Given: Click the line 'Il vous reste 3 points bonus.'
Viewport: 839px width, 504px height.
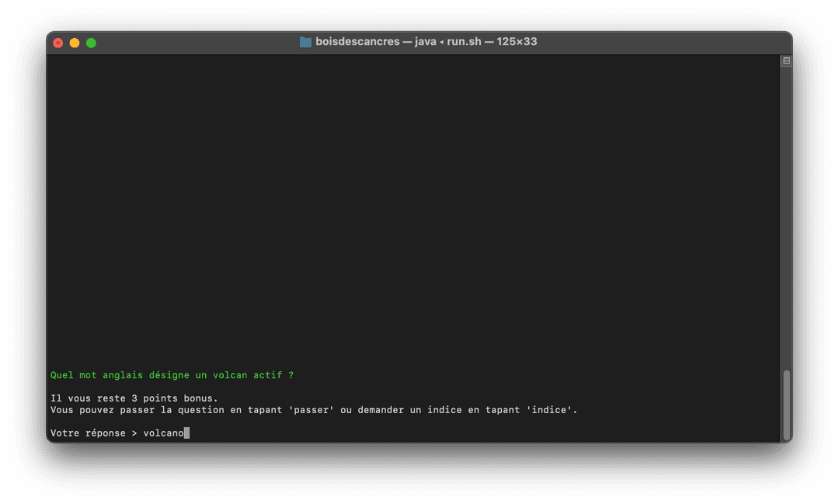Looking at the screenshot, I should pyautogui.click(x=133, y=398).
